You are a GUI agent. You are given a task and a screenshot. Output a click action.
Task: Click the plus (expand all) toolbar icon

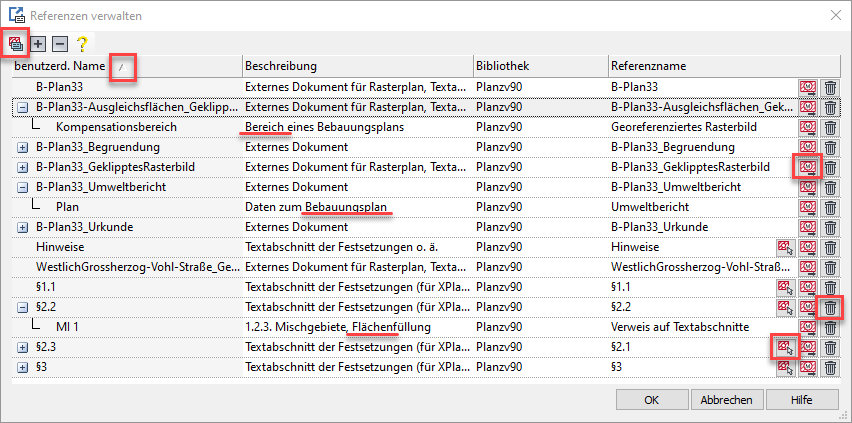click(38, 44)
